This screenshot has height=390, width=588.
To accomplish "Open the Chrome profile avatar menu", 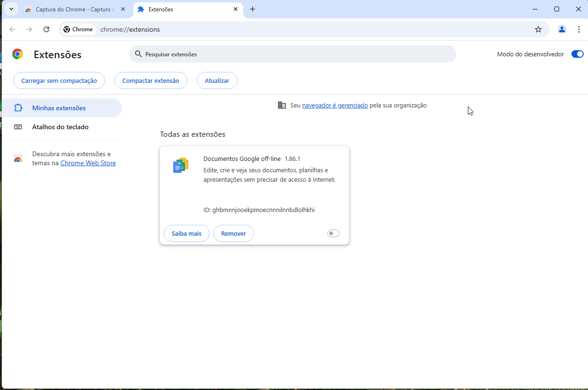I will tap(562, 29).
